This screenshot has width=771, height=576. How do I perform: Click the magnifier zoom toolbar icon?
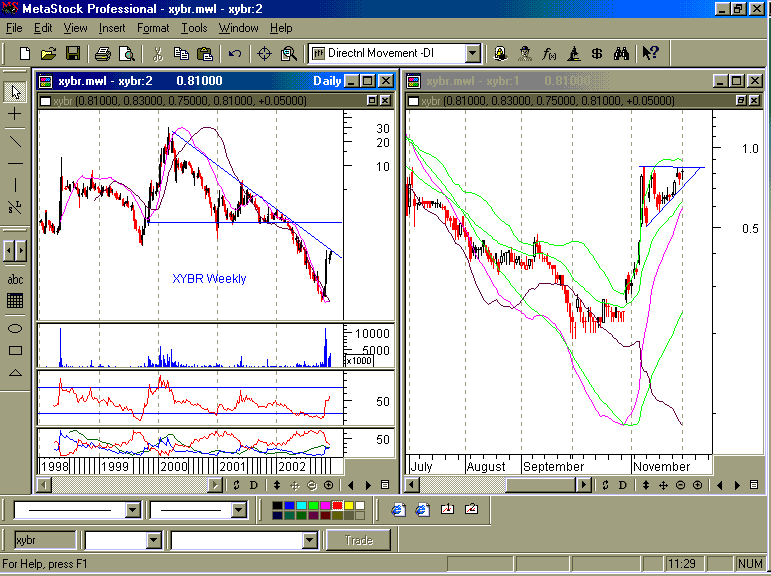point(289,53)
